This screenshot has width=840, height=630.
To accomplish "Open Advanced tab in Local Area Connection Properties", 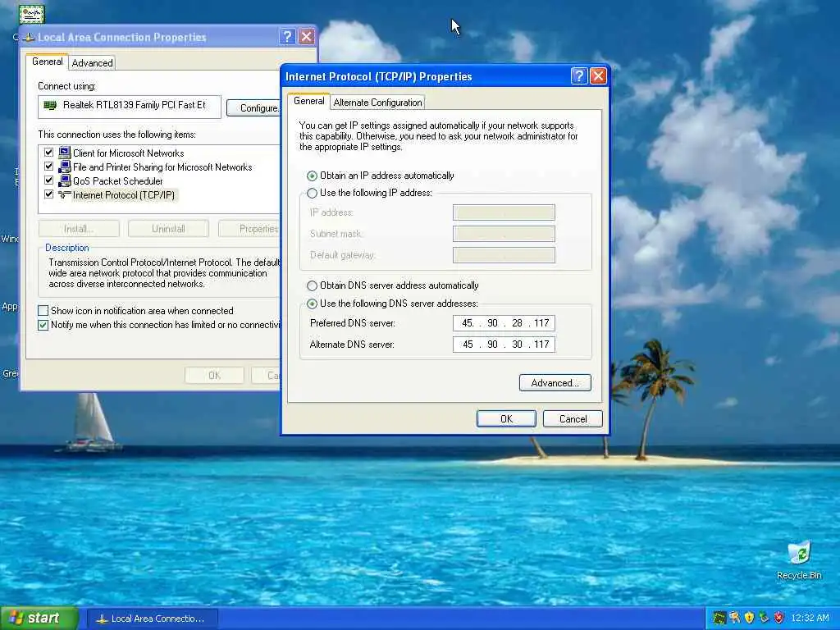I will (x=92, y=62).
